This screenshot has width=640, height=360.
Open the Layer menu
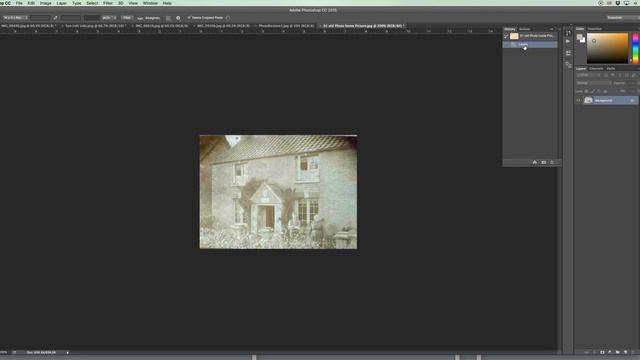click(x=62, y=3)
